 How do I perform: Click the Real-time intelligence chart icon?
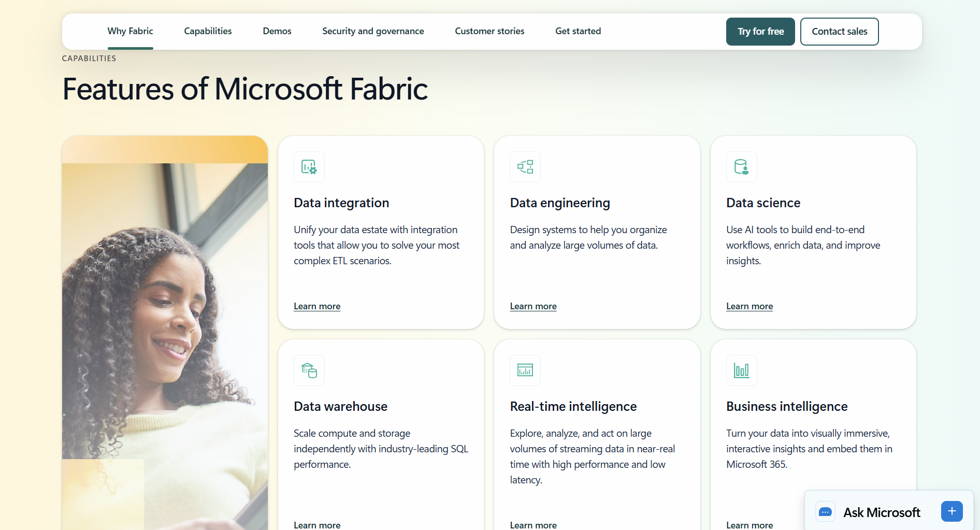pos(525,370)
